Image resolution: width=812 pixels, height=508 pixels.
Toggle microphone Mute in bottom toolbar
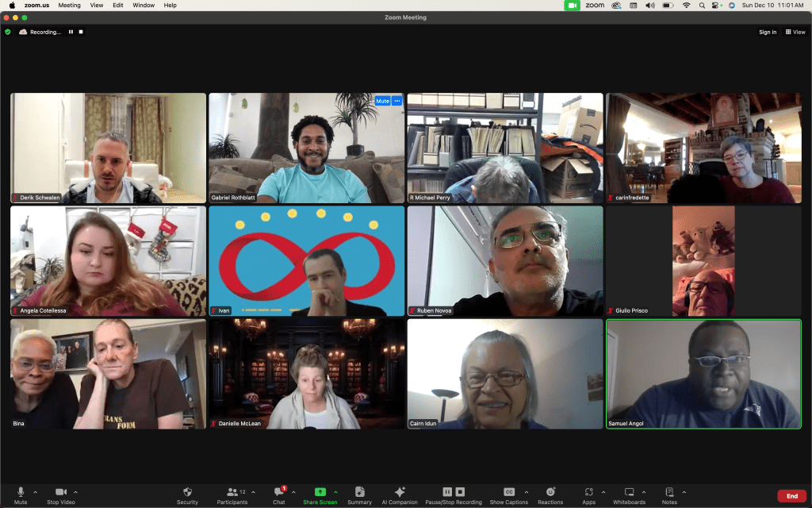click(21, 495)
